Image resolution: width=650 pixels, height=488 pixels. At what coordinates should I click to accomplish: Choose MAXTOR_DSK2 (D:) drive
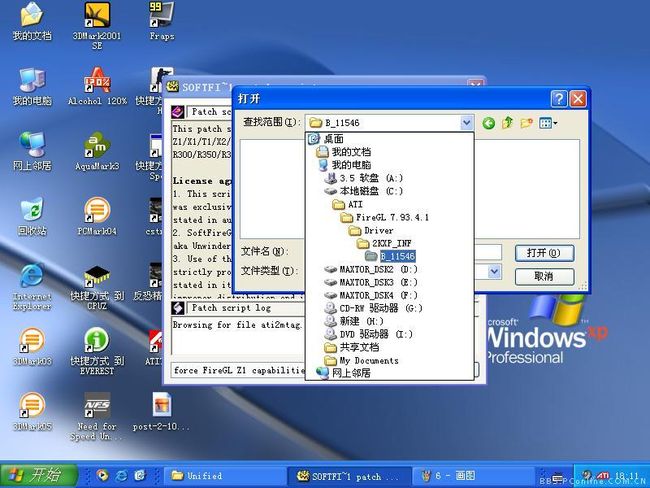coord(371,269)
